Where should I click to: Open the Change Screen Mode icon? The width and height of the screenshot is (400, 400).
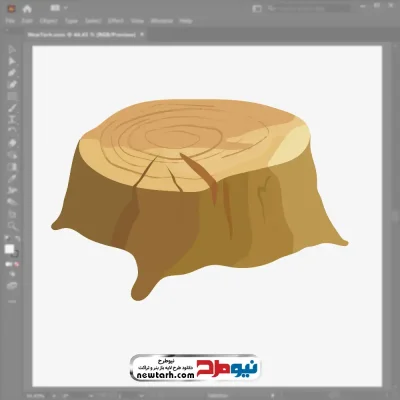12,286
